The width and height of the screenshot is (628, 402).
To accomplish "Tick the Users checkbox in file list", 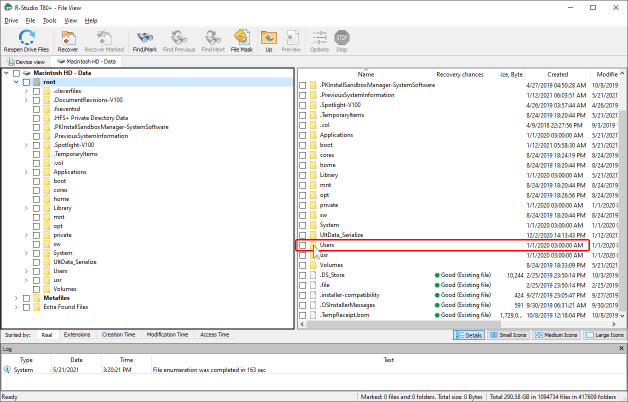I will pyautogui.click(x=303, y=245).
